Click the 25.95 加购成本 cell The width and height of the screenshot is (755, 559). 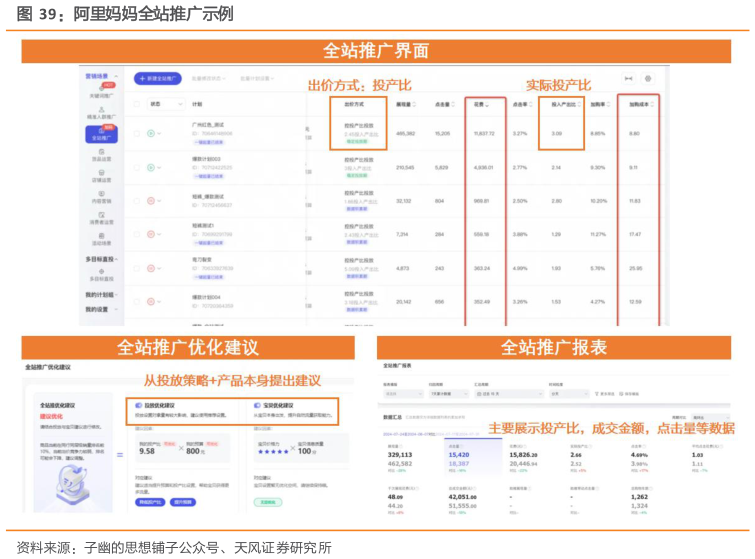(x=636, y=268)
